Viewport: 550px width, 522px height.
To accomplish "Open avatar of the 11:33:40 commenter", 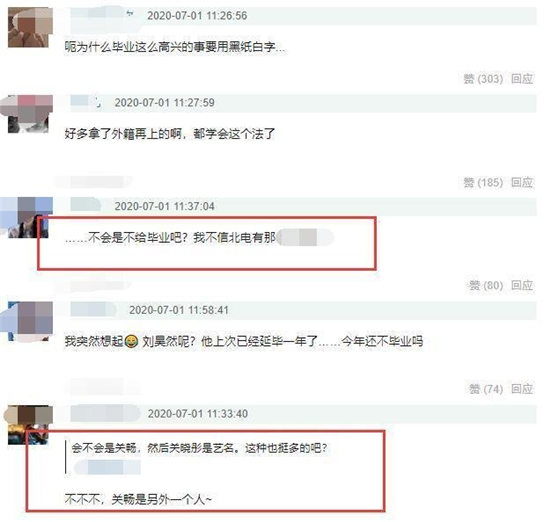I will coord(29,425).
